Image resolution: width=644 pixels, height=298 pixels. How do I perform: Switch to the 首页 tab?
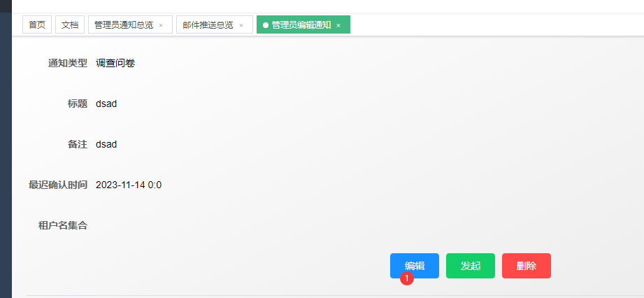pyautogui.click(x=36, y=24)
